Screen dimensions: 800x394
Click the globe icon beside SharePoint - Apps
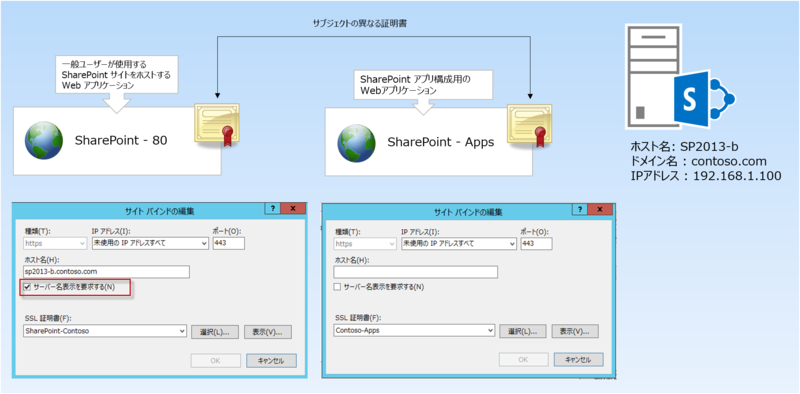356,143
